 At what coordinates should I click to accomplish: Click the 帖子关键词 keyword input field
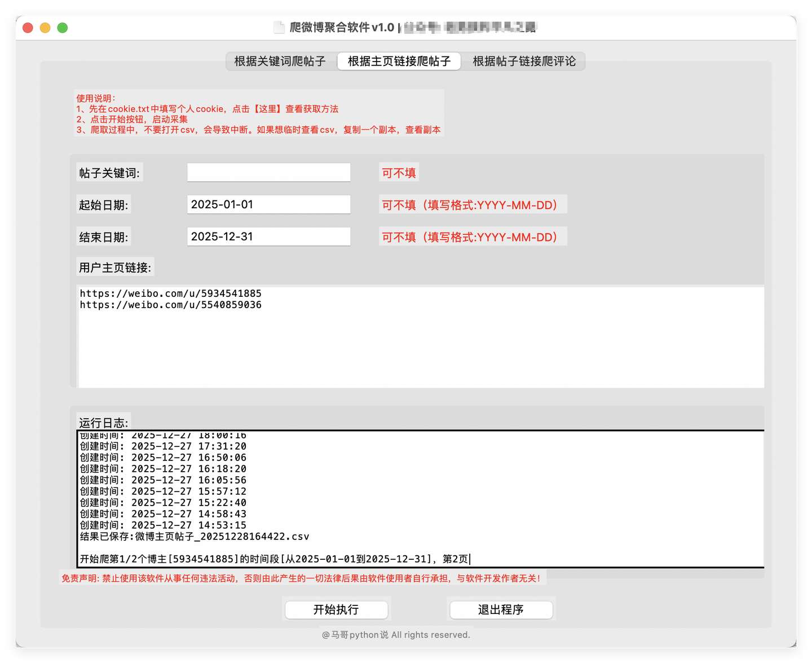[x=268, y=172]
